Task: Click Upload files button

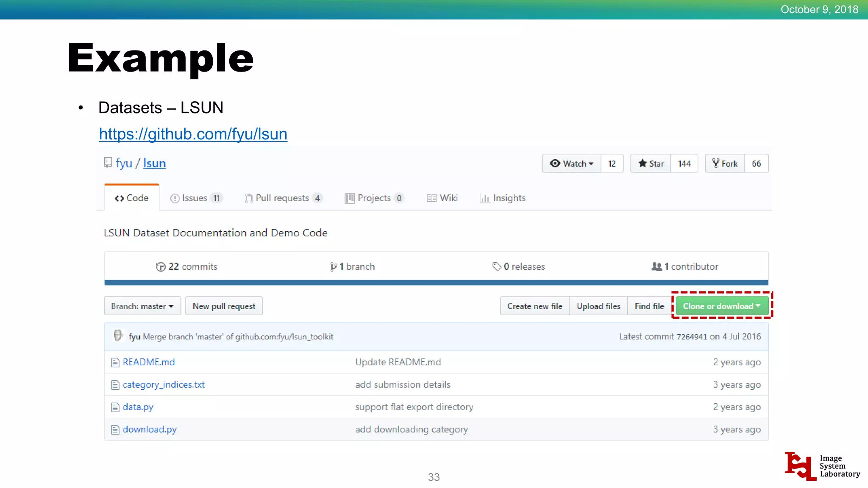Action: click(598, 306)
